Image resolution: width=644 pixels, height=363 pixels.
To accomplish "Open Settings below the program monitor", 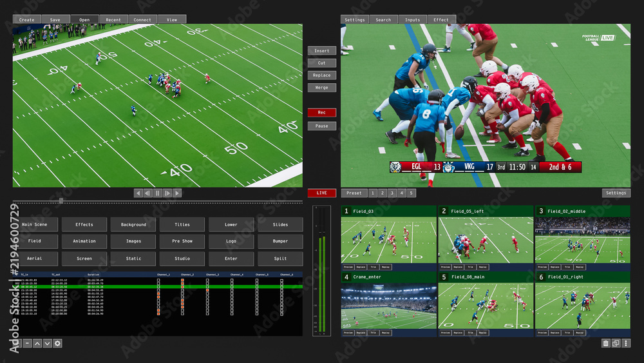I will [x=616, y=193].
